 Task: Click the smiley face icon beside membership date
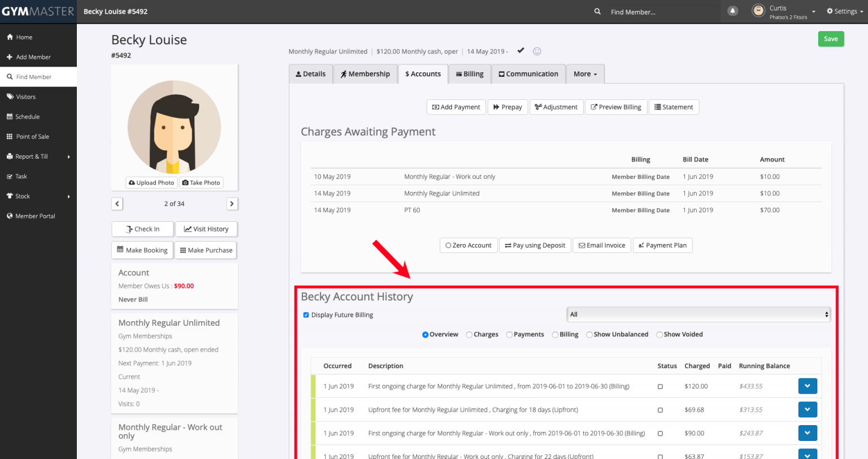(x=537, y=51)
